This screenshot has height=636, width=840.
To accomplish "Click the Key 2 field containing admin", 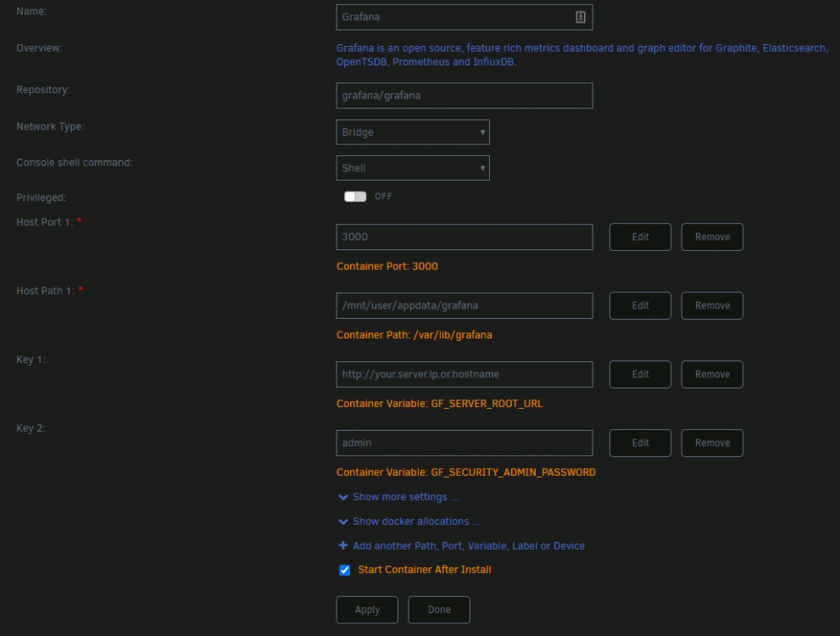I will pyautogui.click(x=465, y=443).
